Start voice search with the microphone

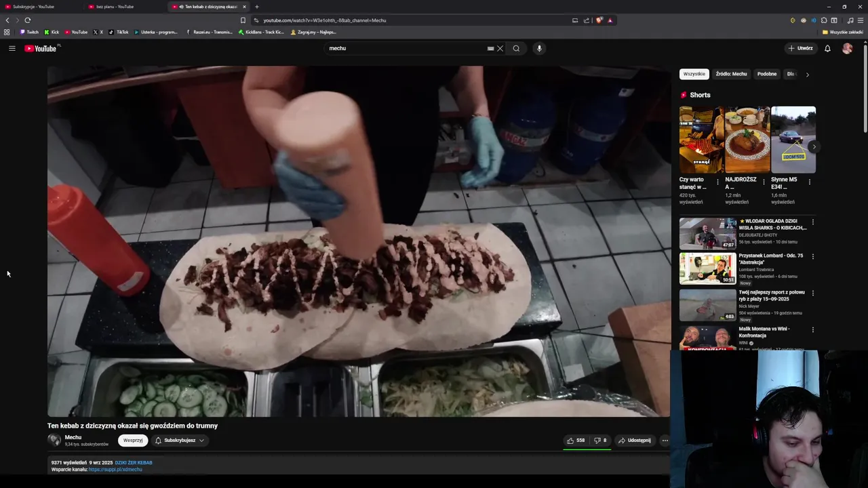(x=539, y=48)
